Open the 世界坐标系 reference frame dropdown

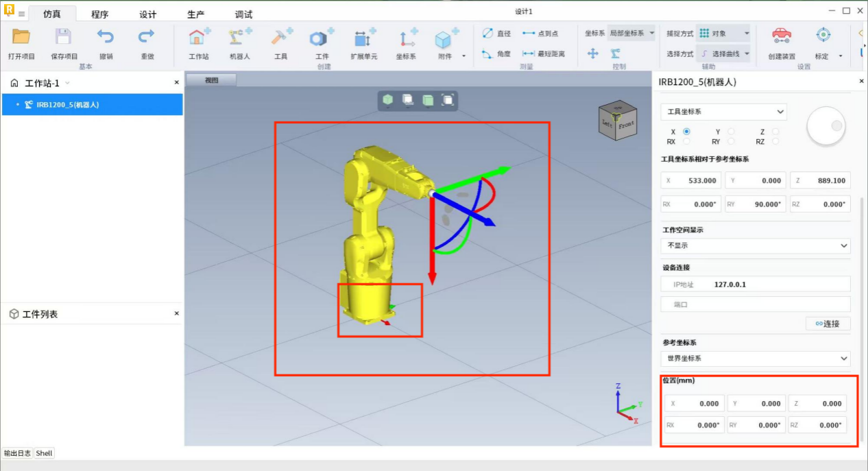[755, 359]
